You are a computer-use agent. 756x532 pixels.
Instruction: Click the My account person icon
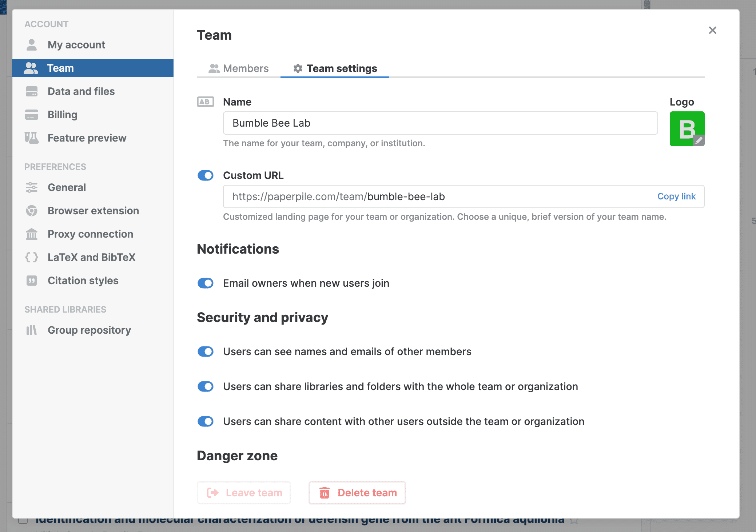(32, 45)
